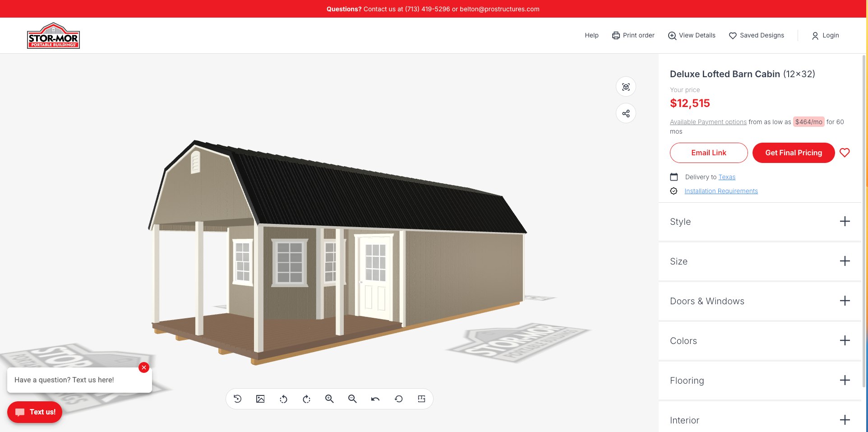Expand the Doors & Windows section
This screenshot has height=432, width=868.
pyautogui.click(x=845, y=301)
